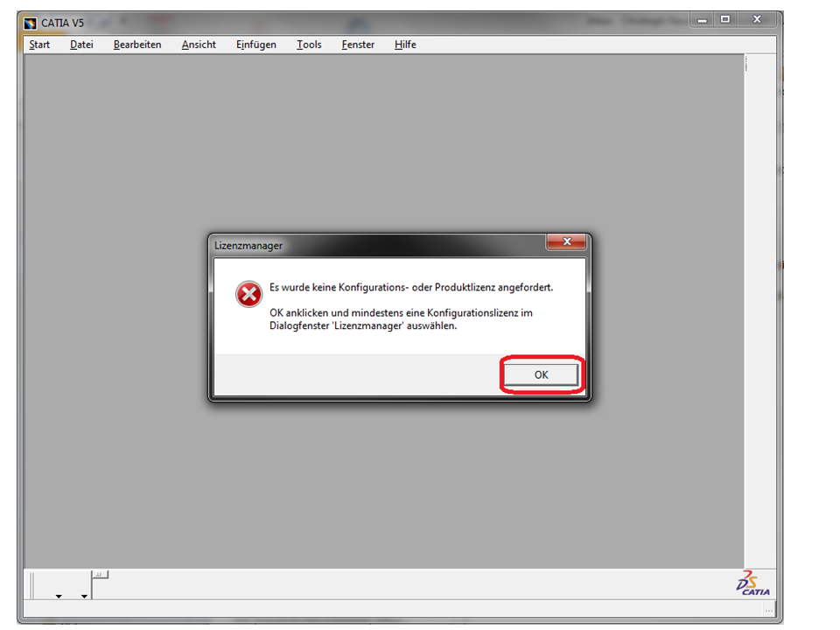This screenshot has height=630, width=840.
Task: Open the Datei menu
Action: tap(81, 45)
